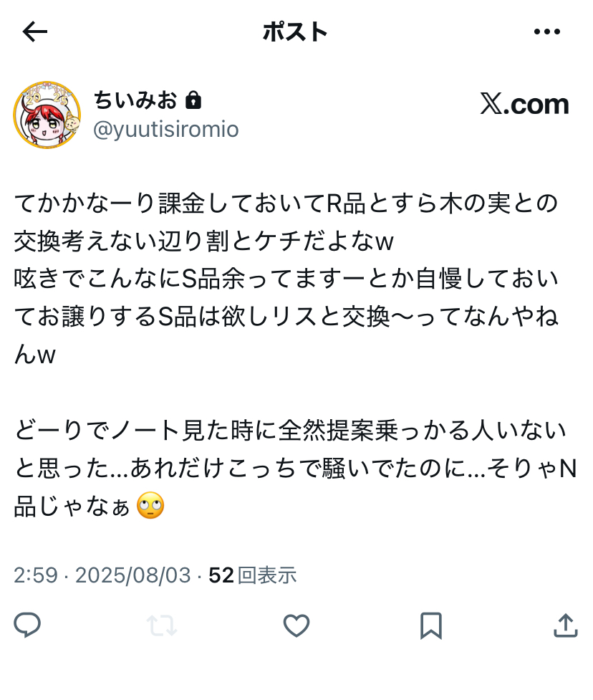Click the protected account lock icon
593x700 pixels.
(x=193, y=100)
